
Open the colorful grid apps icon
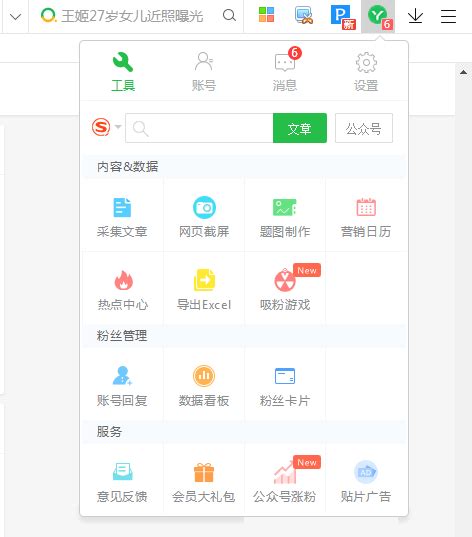[266, 15]
